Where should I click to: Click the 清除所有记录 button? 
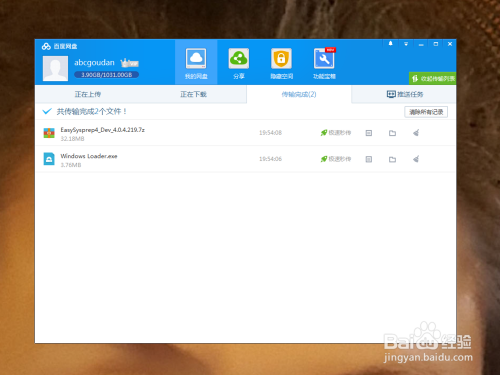(x=426, y=112)
